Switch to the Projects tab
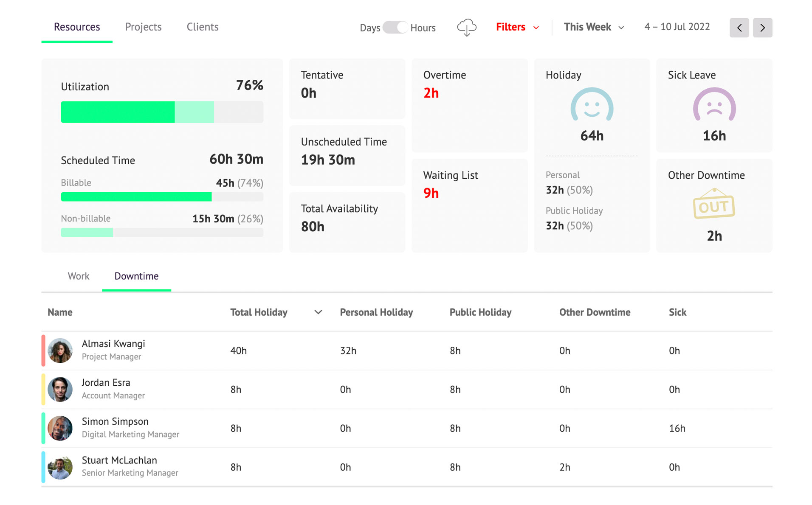 [143, 27]
